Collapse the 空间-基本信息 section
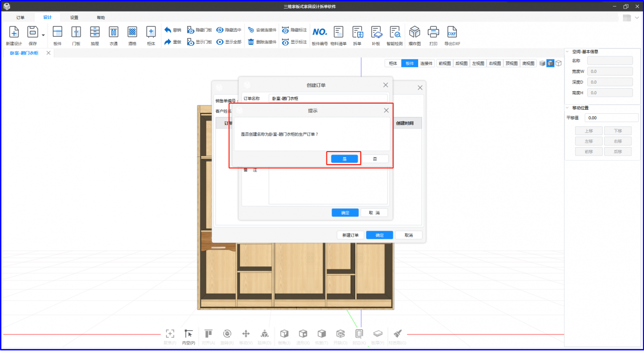This screenshot has width=644, height=351. 568,51
